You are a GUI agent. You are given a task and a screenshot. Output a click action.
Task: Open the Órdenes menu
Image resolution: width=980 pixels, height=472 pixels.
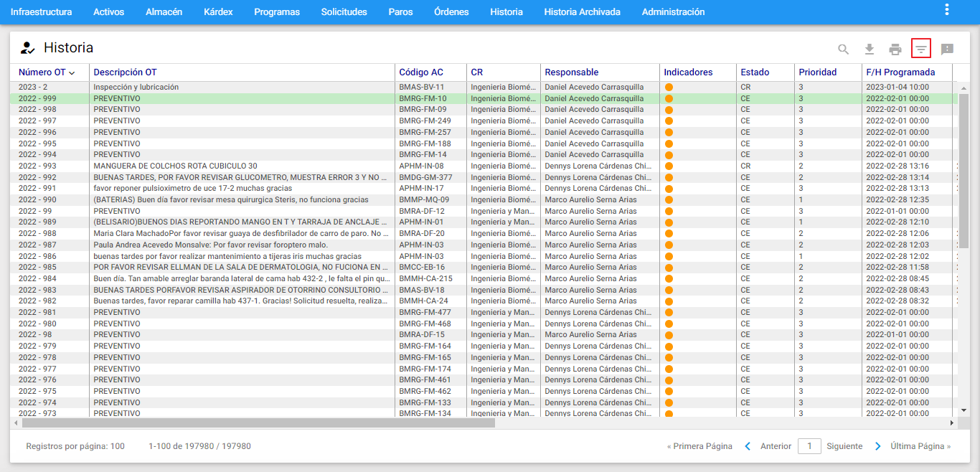pyautogui.click(x=451, y=12)
